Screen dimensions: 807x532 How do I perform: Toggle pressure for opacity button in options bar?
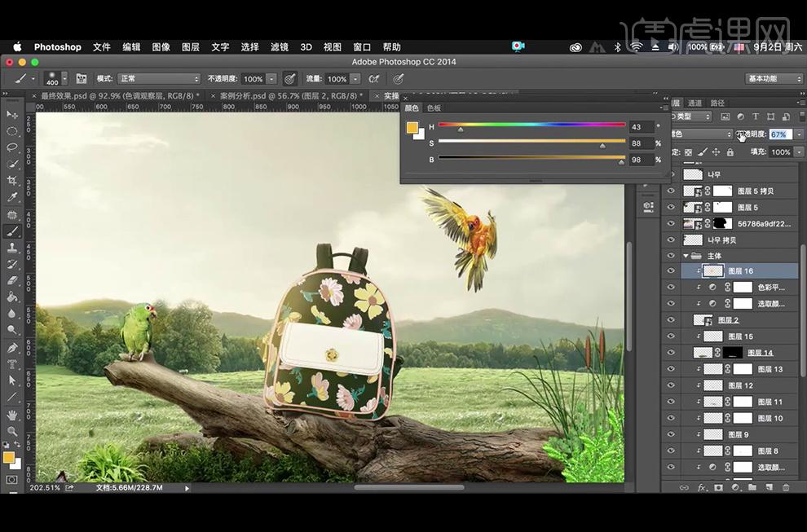[x=289, y=79]
